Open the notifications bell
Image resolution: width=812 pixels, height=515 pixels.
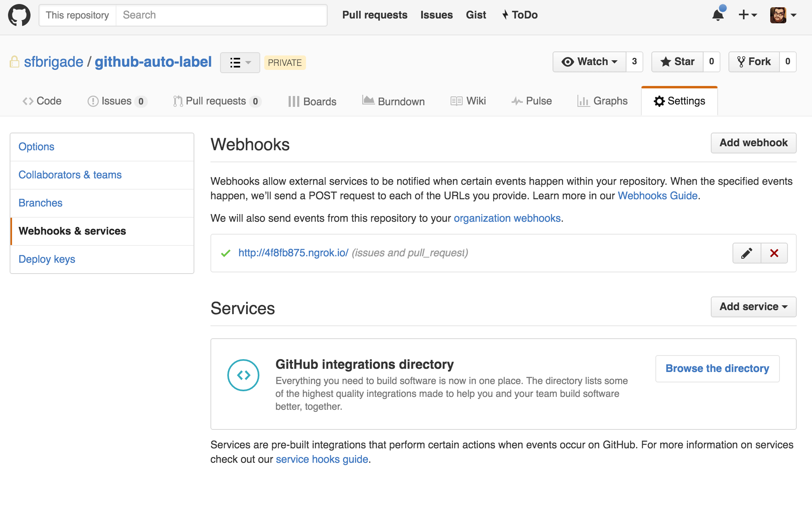click(x=718, y=15)
